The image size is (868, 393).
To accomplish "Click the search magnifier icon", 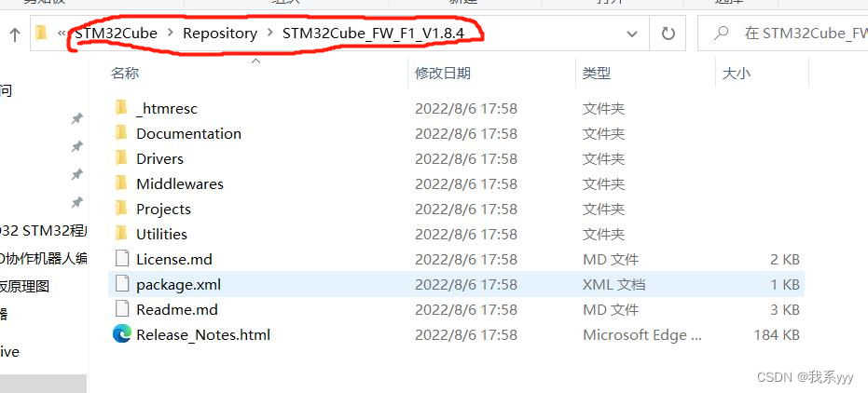I will tap(721, 34).
